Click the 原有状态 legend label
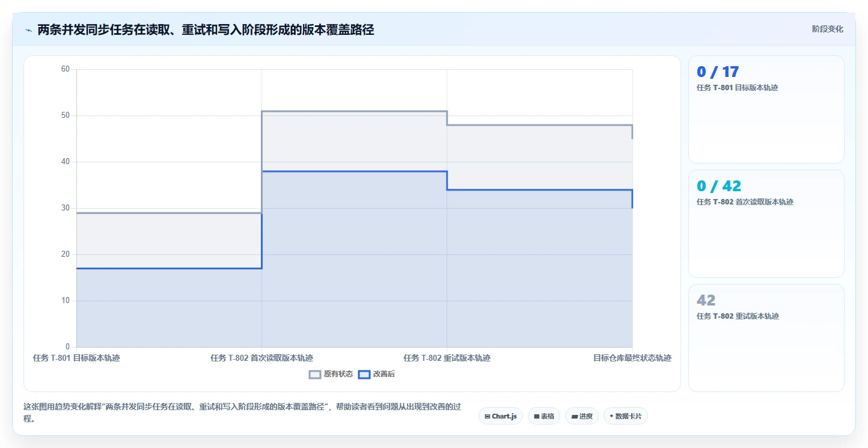Image resolution: width=868 pixels, height=448 pixels. pyautogui.click(x=338, y=374)
